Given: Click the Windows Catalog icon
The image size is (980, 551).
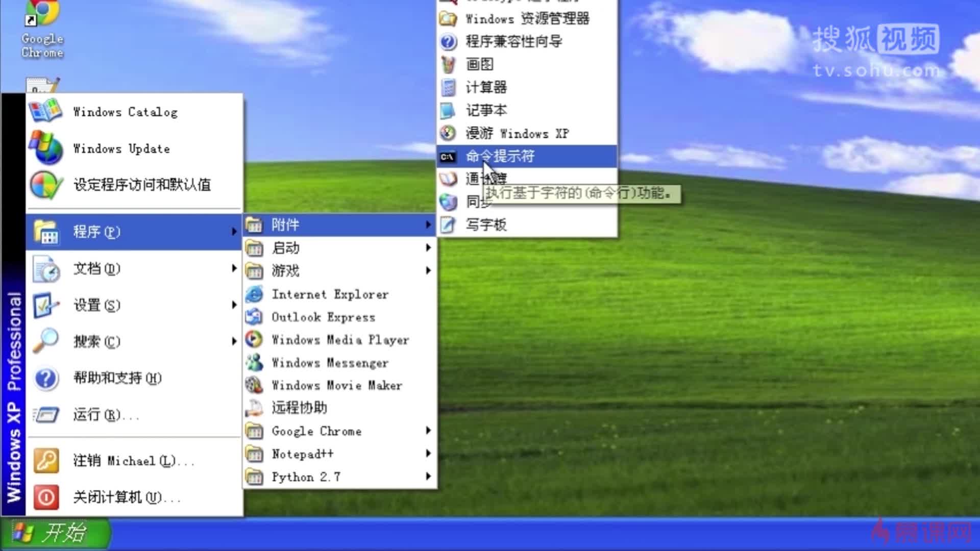Looking at the screenshot, I should pos(45,111).
